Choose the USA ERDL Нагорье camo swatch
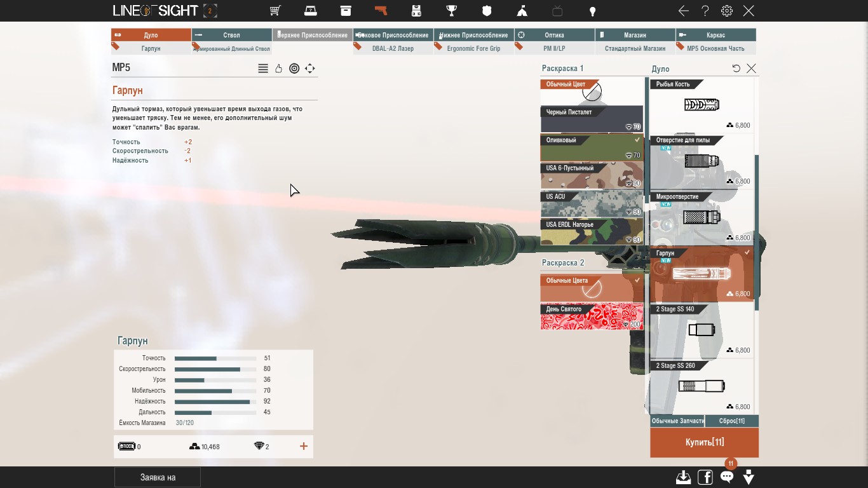The image size is (868, 488). 592,232
